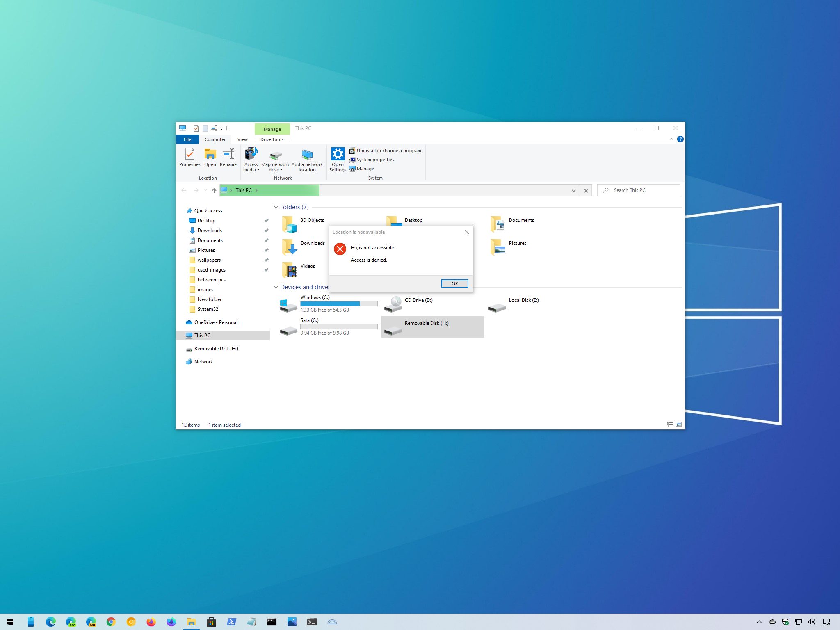Toggle details pane view icon

tap(670, 424)
